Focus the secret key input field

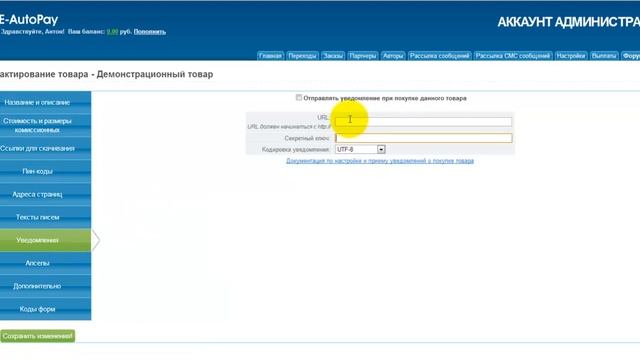pyautogui.click(x=423, y=138)
